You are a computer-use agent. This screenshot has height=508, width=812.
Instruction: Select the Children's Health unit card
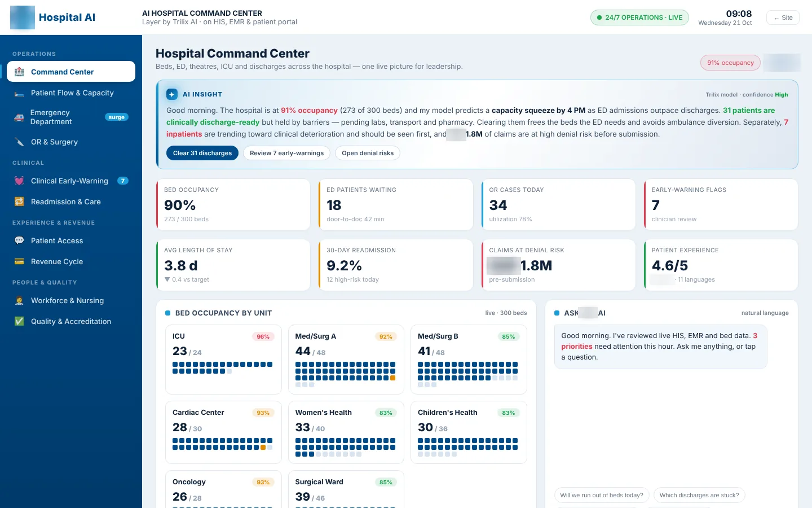tap(469, 432)
